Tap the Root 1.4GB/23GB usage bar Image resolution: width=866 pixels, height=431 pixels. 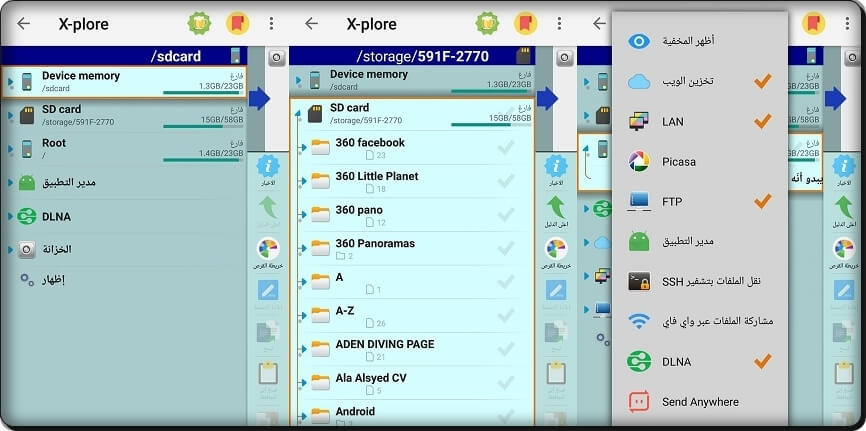pos(203,160)
